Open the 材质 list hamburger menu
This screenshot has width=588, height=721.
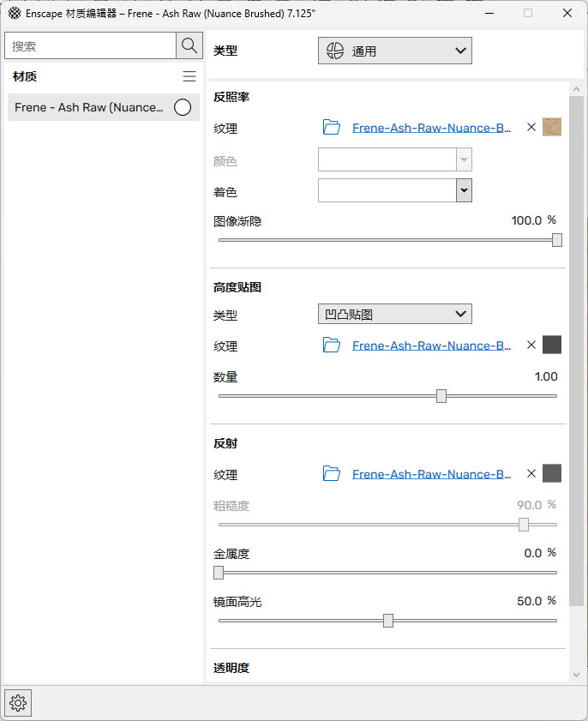pyautogui.click(x=189, y=76)
